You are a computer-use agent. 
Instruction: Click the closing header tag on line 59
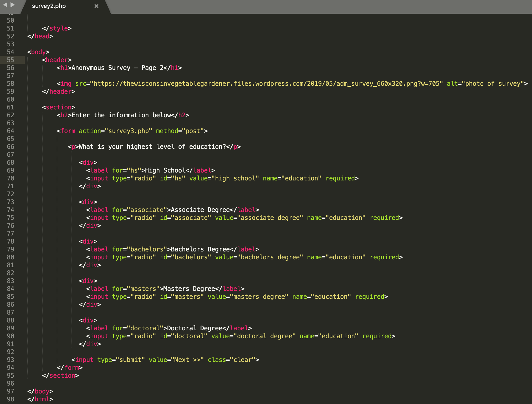pos(59,92)
